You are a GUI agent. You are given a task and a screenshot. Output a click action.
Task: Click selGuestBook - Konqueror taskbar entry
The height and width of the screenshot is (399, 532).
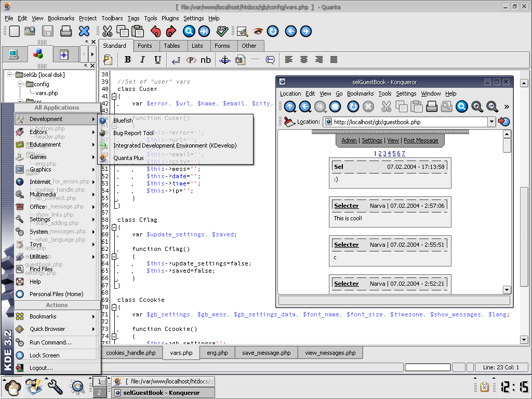(163, 393)
